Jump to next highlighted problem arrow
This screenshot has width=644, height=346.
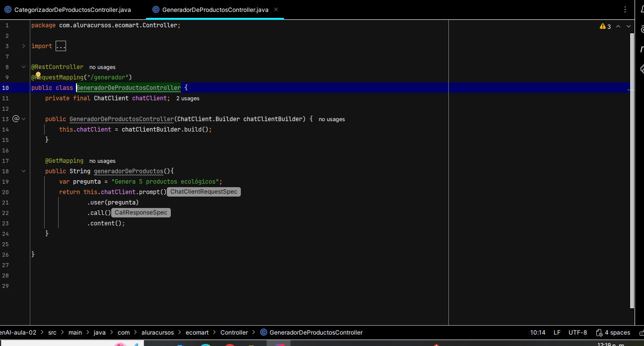pos(629,26)
